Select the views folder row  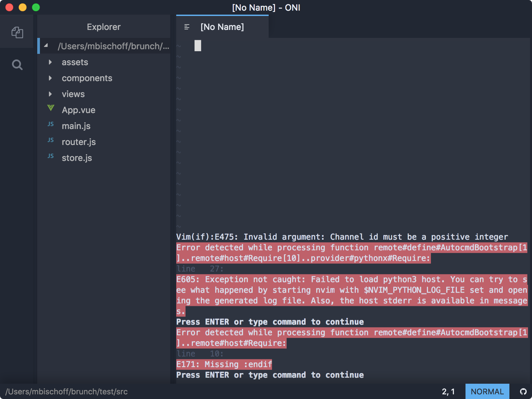(x=104, y=94)
